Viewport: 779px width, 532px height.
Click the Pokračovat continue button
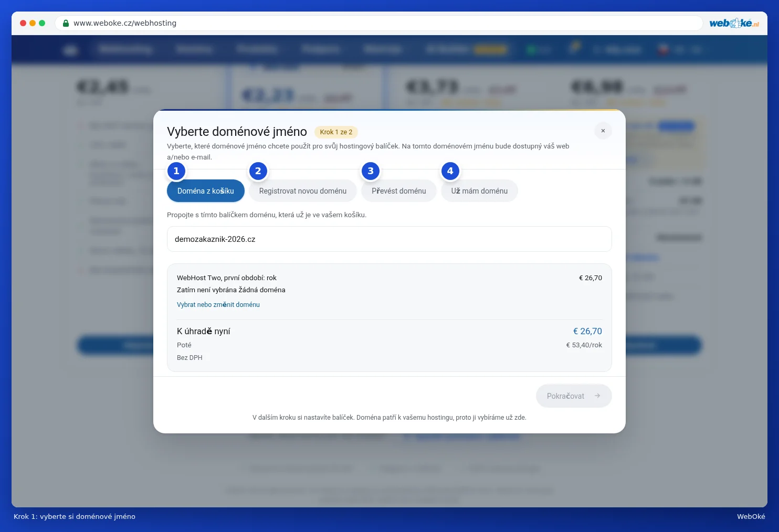[x=574, y=396]
